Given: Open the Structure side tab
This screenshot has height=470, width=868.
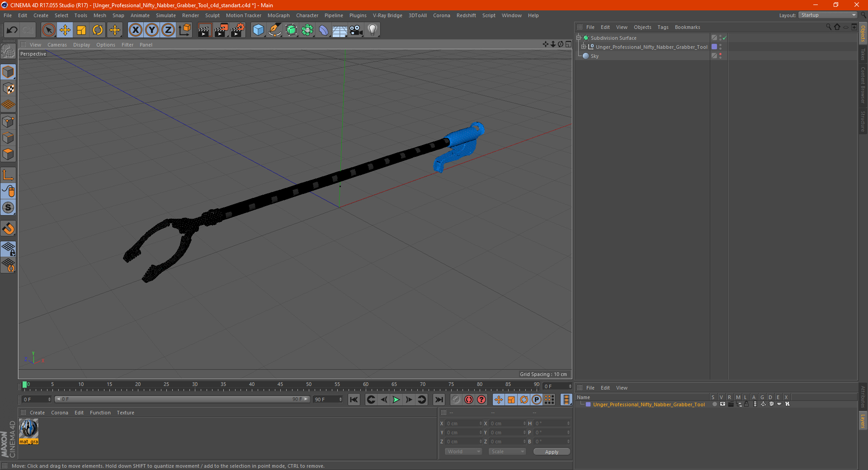Looking at the screenshot, I should click(863, 121).
